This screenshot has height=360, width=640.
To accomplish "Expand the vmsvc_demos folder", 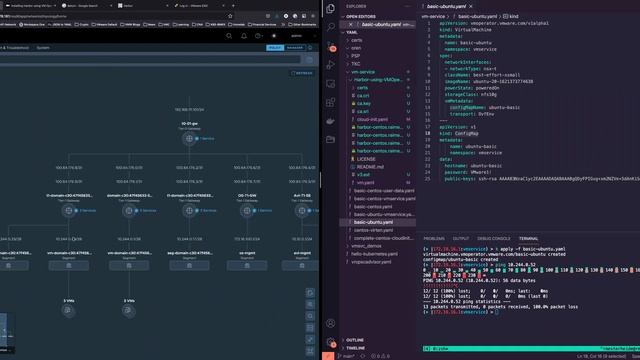I will click(366, 246).
